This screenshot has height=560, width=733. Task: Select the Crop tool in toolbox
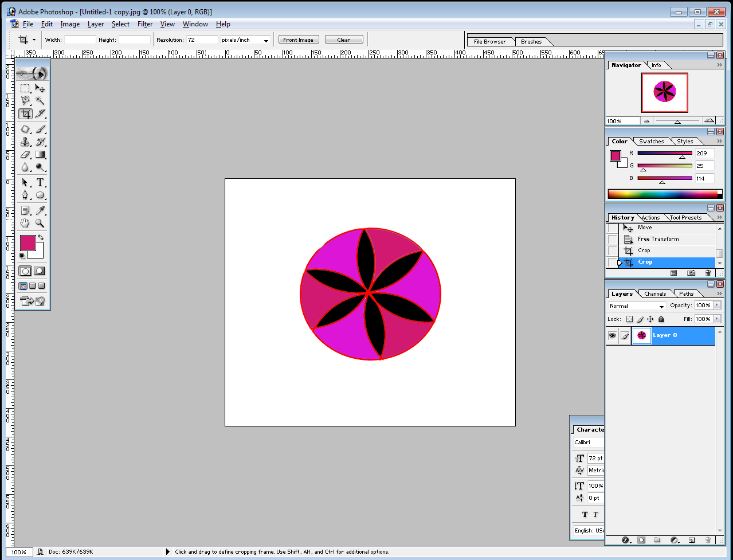point(25,113)
